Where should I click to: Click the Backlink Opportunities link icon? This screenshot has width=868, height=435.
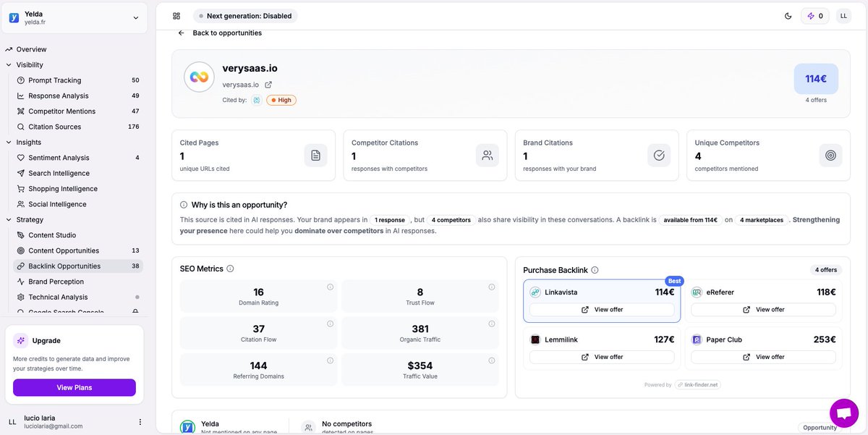click(x=21, y=266)
